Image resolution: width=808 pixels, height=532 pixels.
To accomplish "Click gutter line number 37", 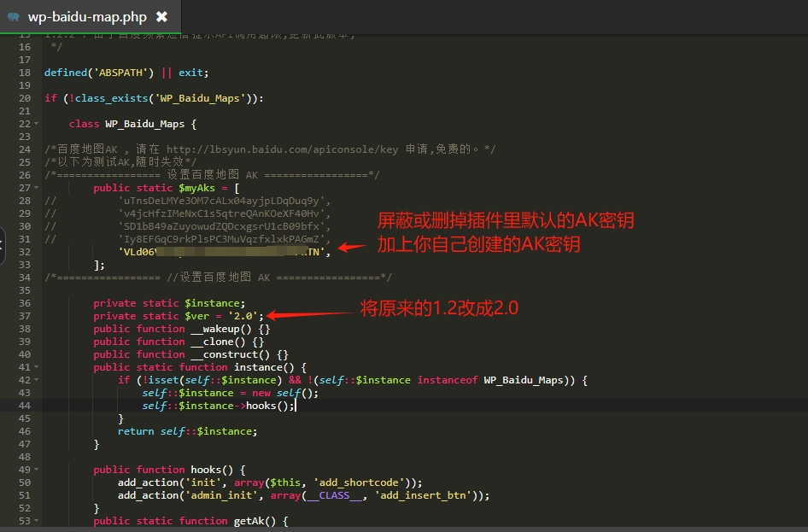I will (x=25, y=316).
